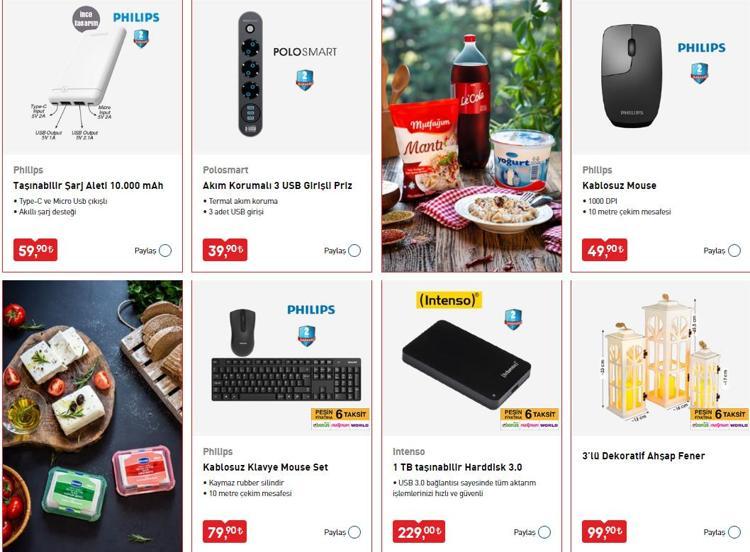Toggle Paylaş radio for Intenso Harddisk

[544, 532]
